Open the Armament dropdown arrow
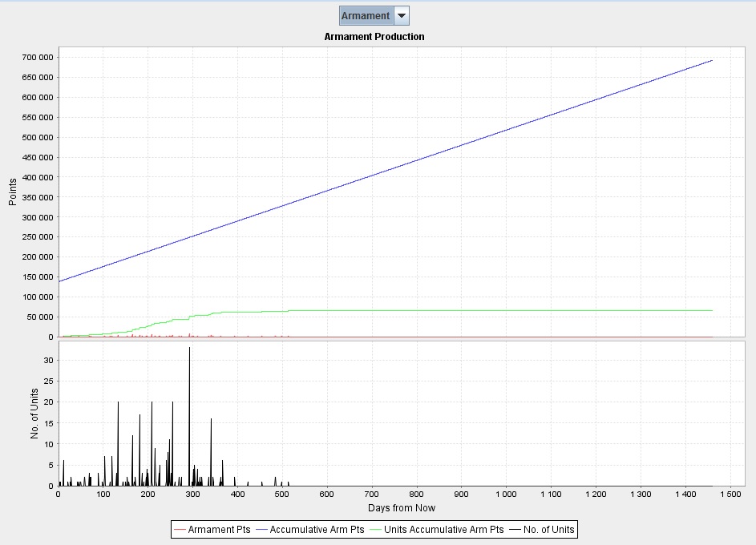The image size is (756, 545). pos(402,16)
